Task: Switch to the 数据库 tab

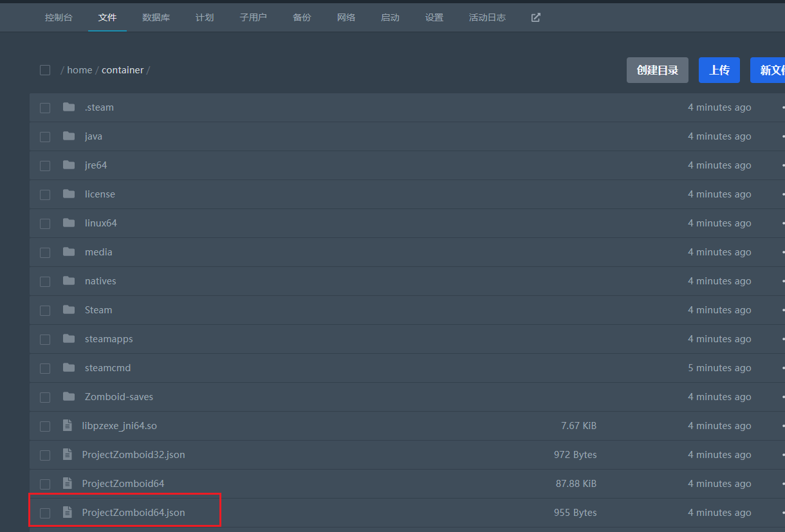Action: pos(156,17)
